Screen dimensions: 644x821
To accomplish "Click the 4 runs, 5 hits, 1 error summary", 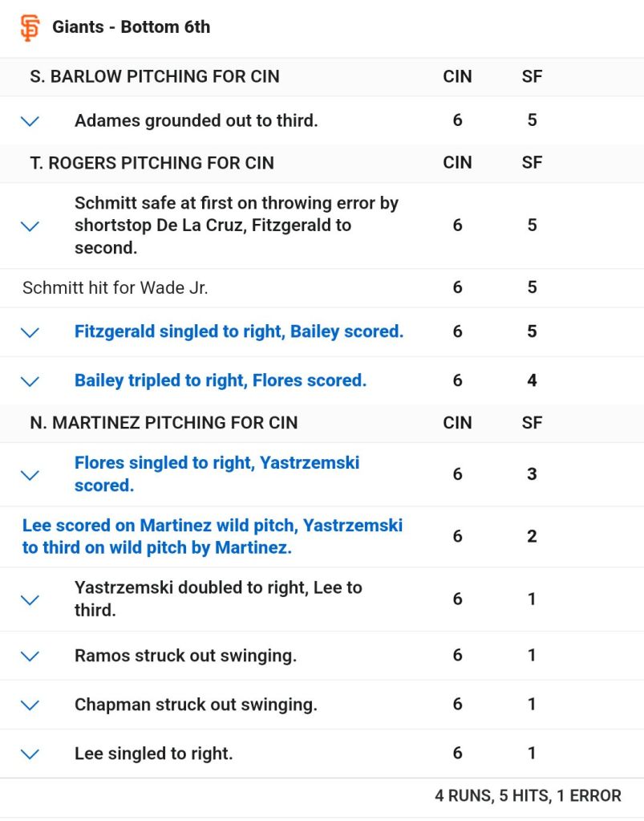I will pos(528,796).
